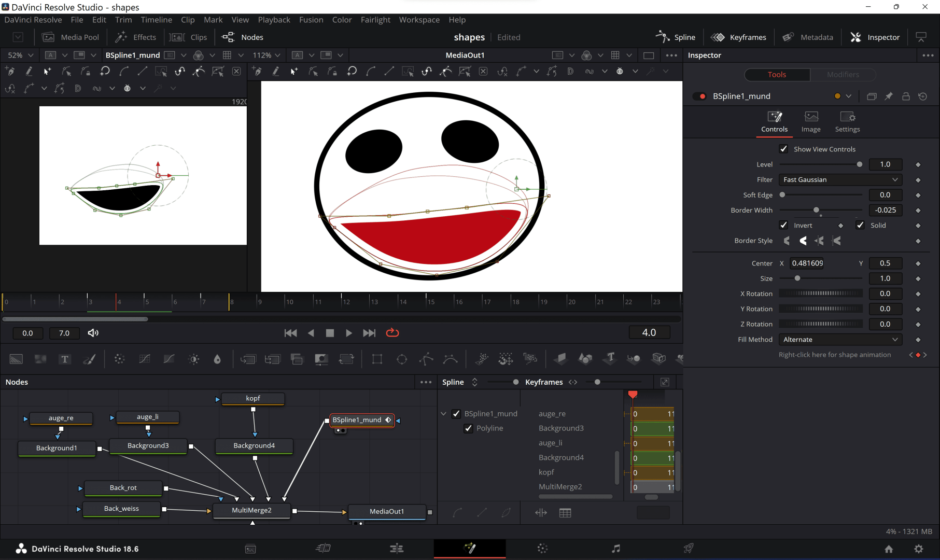Open the Fusion menu
Image resolution: width=940 pixels, height=560 pixels.
pos(311,20)
